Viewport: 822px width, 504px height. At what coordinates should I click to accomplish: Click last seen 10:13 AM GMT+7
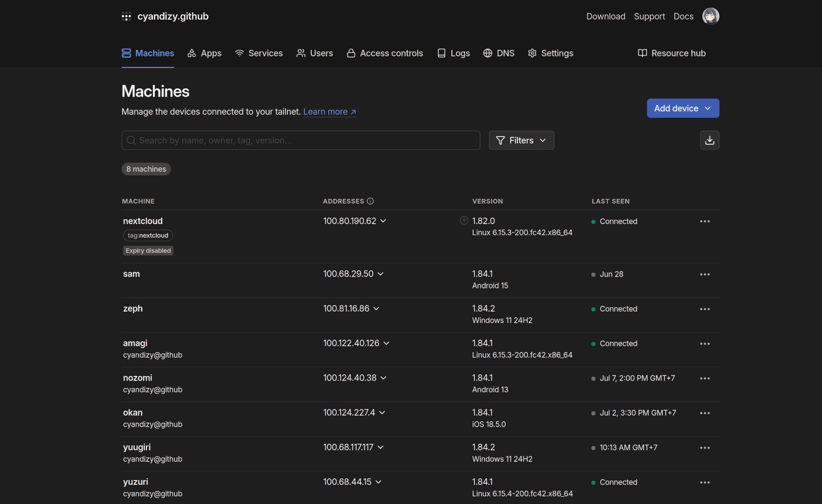coord(628,448)
